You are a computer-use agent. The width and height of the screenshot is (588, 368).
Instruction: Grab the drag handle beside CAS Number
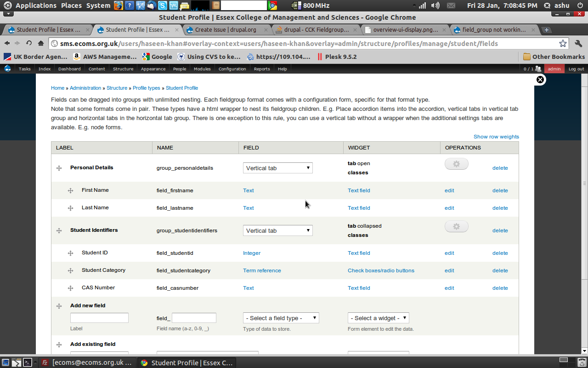[70, 287]
